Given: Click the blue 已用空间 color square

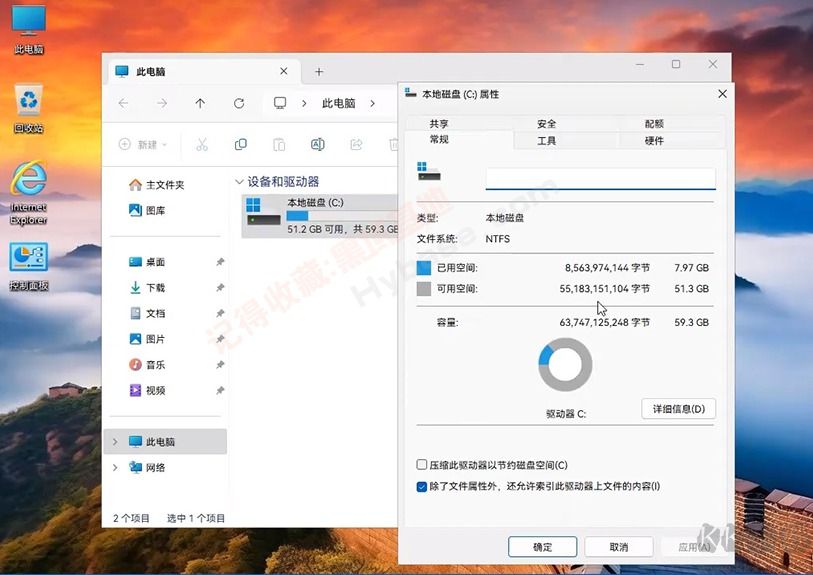Looking at the screenshot, I should click(x=424, y=268).
